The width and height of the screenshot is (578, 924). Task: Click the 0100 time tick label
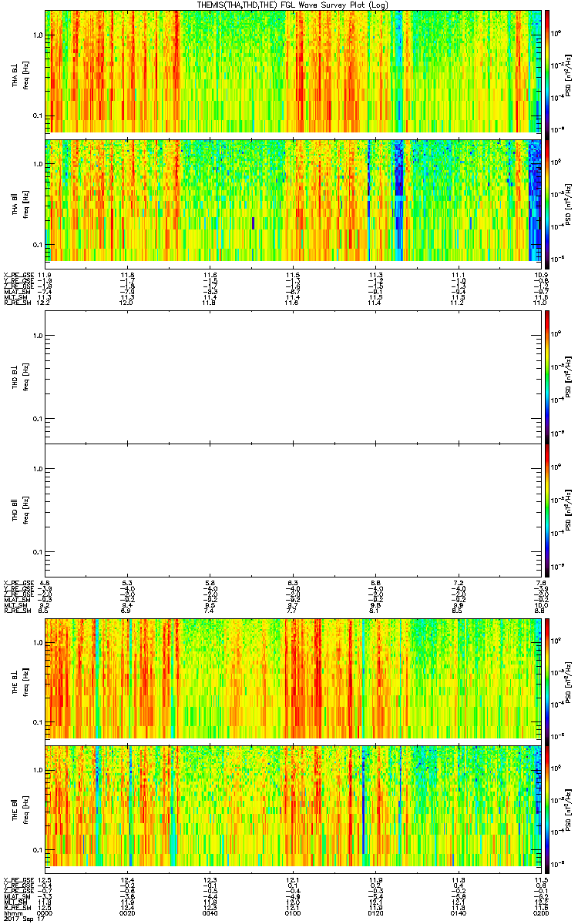292,912
